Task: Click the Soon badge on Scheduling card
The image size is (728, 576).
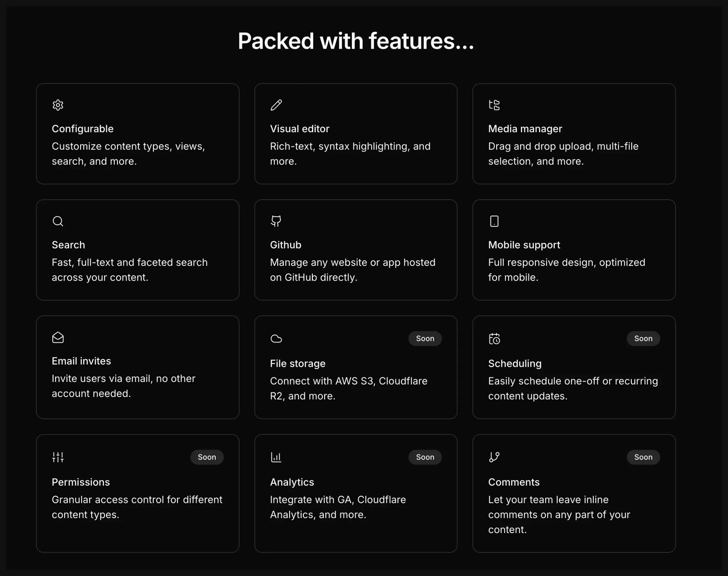Action: [643, 339]
